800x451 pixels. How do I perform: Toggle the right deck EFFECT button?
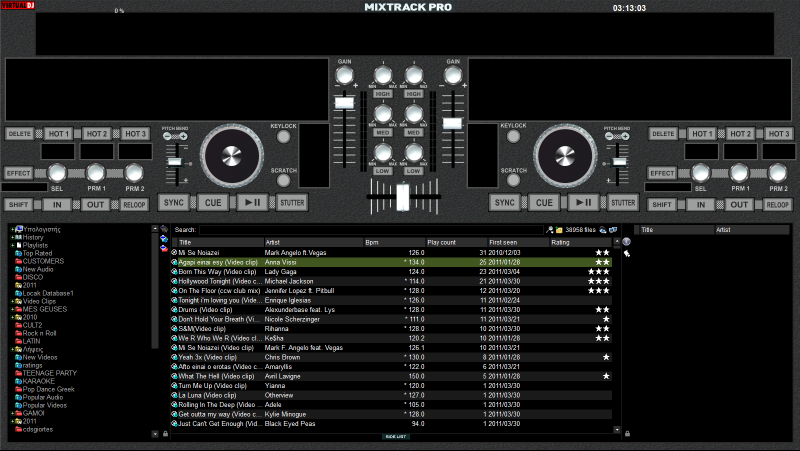click(x=662, y=173)
